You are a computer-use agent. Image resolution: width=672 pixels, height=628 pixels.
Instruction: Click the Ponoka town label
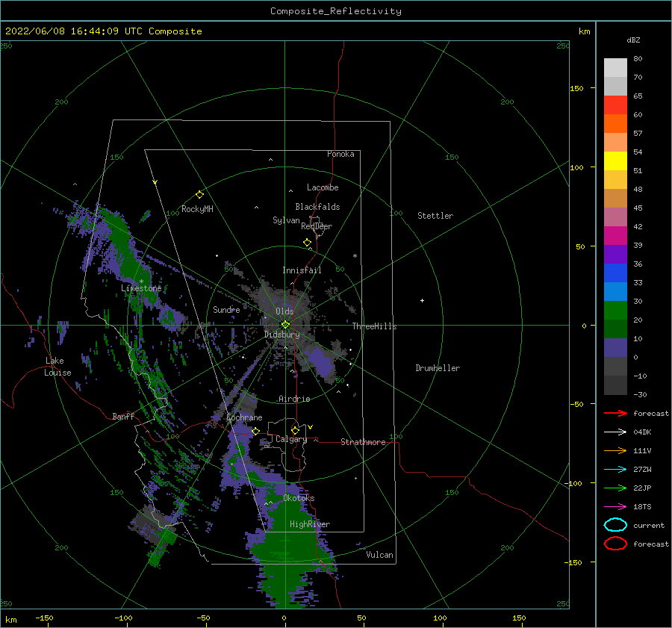(340, 154)
